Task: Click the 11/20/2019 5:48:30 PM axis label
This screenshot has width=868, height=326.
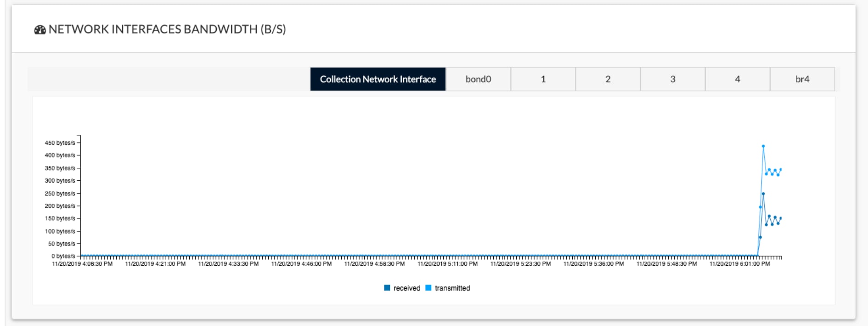Action: [x=666, y=264]
